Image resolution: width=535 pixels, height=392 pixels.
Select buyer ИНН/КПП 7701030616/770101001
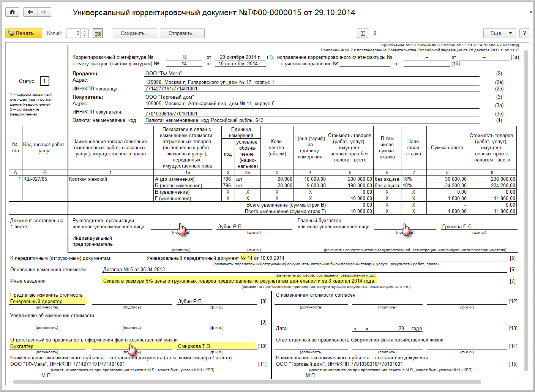171,114
